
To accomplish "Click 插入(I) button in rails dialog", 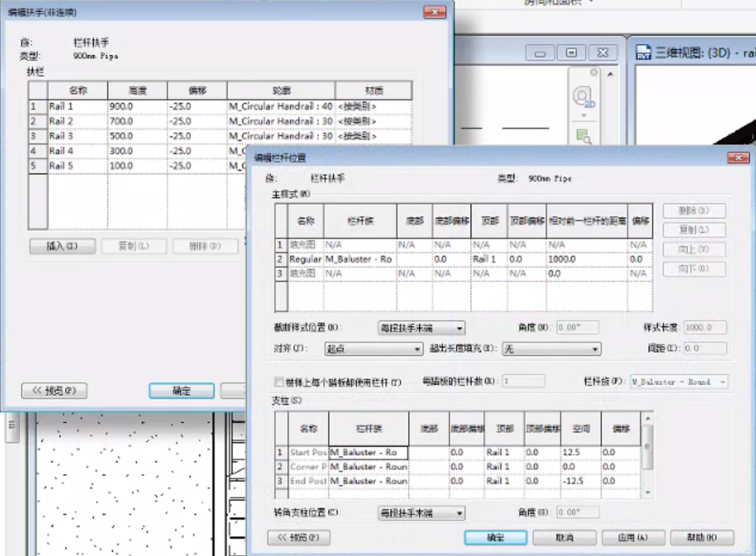I will point(63,246).
